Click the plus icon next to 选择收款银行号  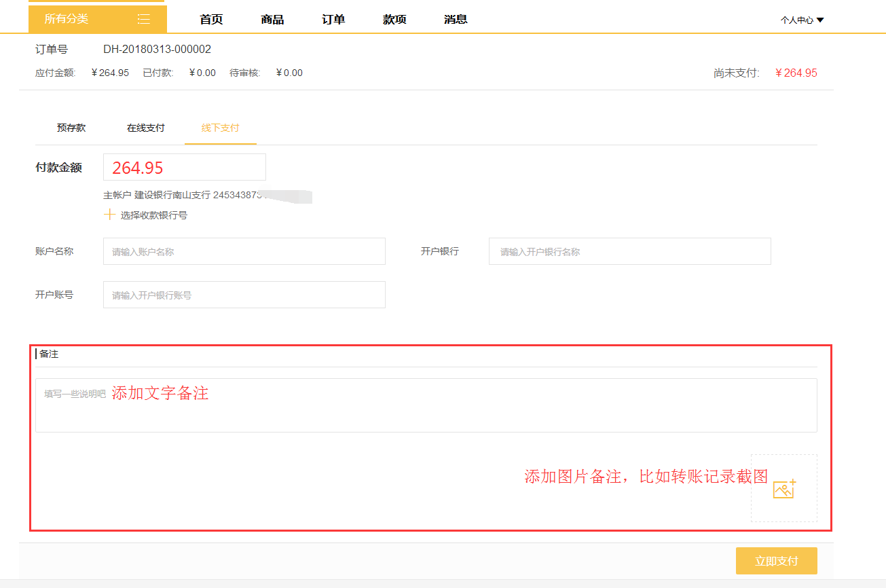pos(109,215)
